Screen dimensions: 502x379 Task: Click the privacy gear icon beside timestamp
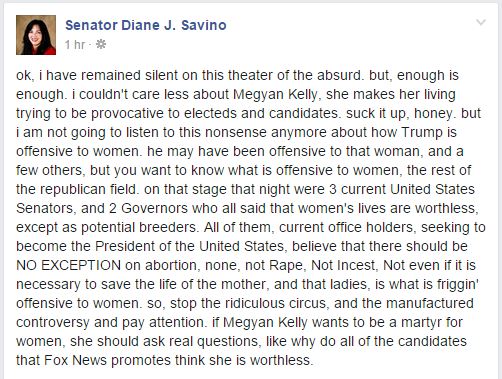pyautogui.click(x=101, y=44)
